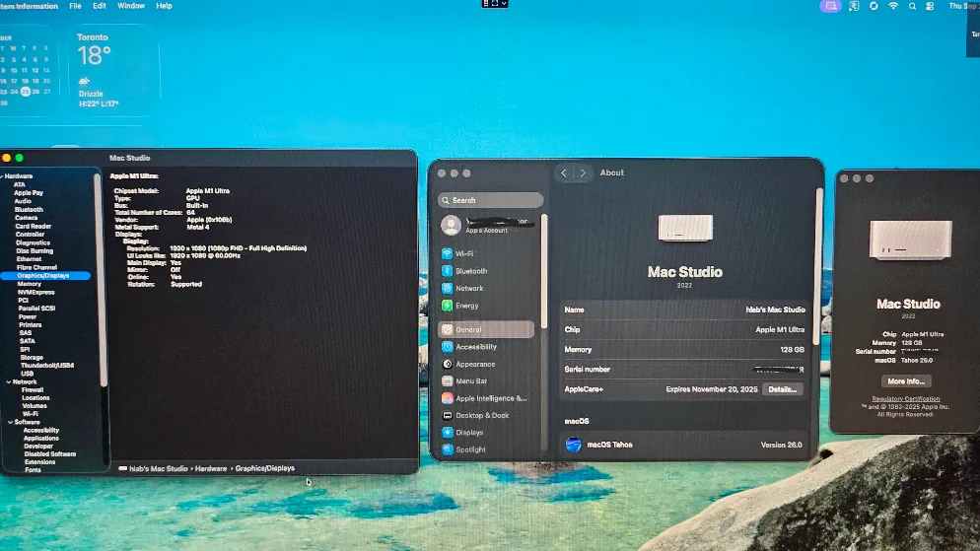Select Thunderbolt/USB4 in hardware list

pyautogui.click(x=47, y=366)
